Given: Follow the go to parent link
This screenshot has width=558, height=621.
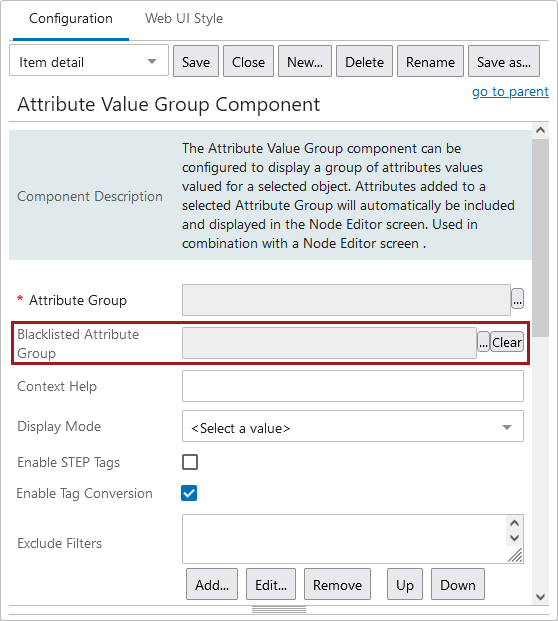Looking at the screenshot, I should point(510,91).
